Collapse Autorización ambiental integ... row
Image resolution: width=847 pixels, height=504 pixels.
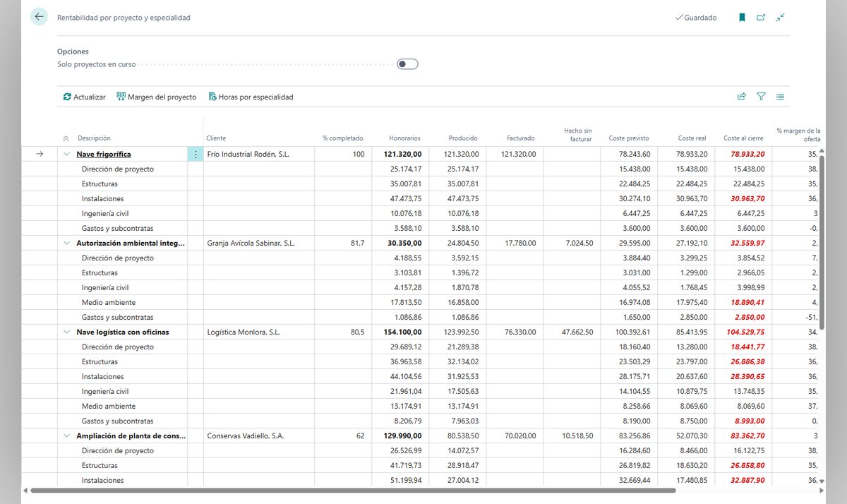pos(66,243)
